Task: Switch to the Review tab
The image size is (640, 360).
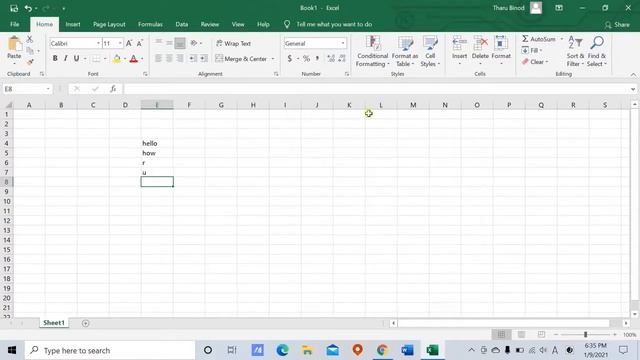Action: (210, 24)
